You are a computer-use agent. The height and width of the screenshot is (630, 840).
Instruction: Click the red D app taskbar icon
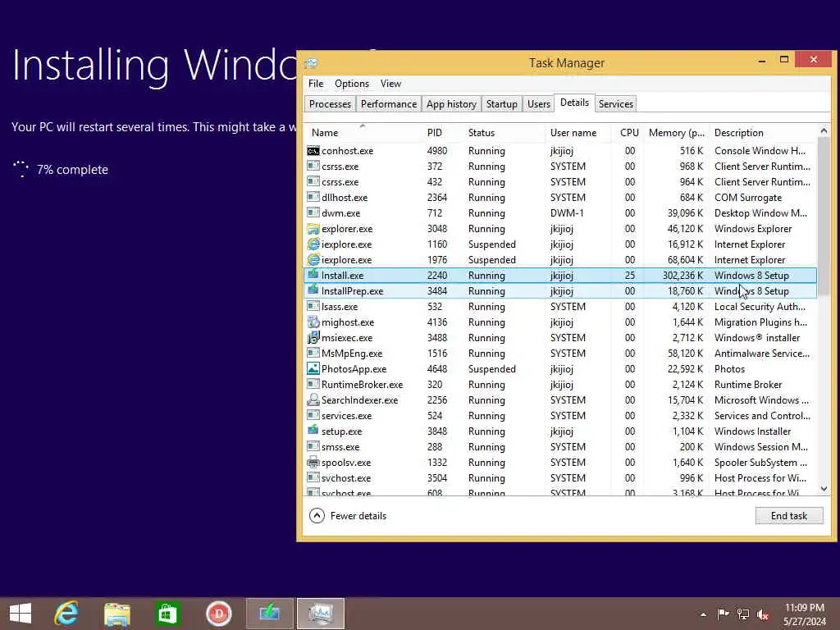tap(218, 614)
